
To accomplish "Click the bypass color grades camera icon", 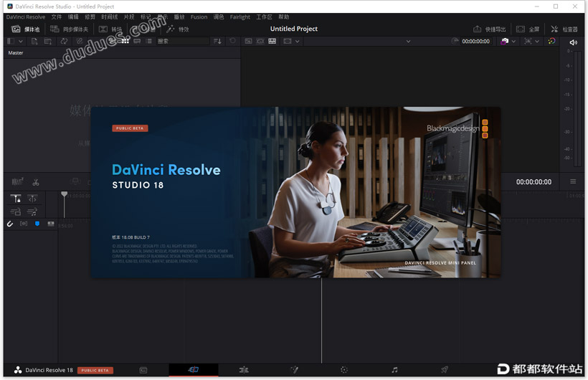I will click(505, 42).
